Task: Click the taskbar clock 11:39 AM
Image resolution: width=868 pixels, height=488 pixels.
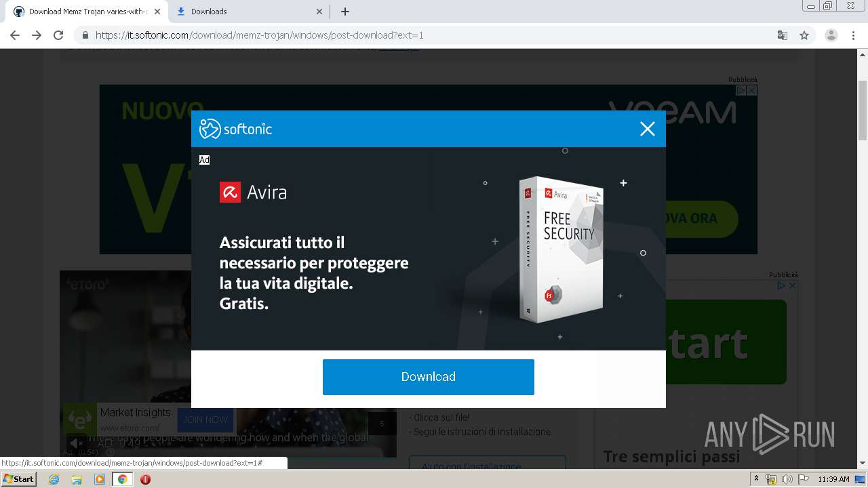Action: pos(833,479)
